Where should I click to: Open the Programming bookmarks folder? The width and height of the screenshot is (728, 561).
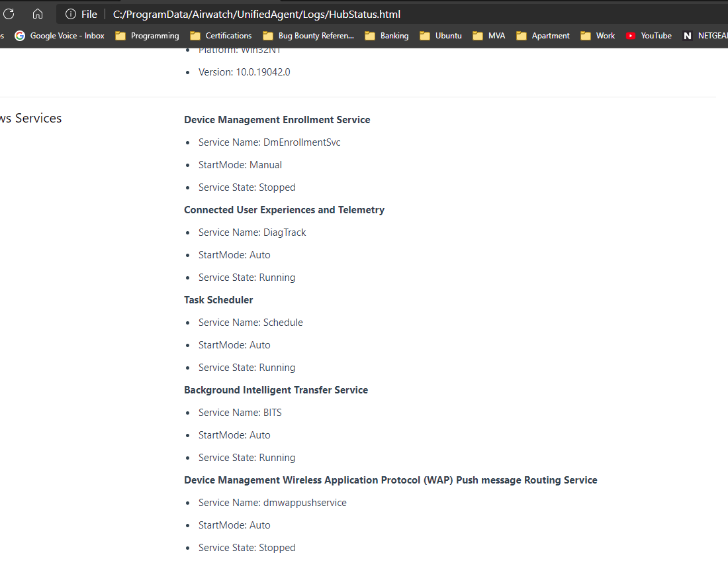pos(147,36)
